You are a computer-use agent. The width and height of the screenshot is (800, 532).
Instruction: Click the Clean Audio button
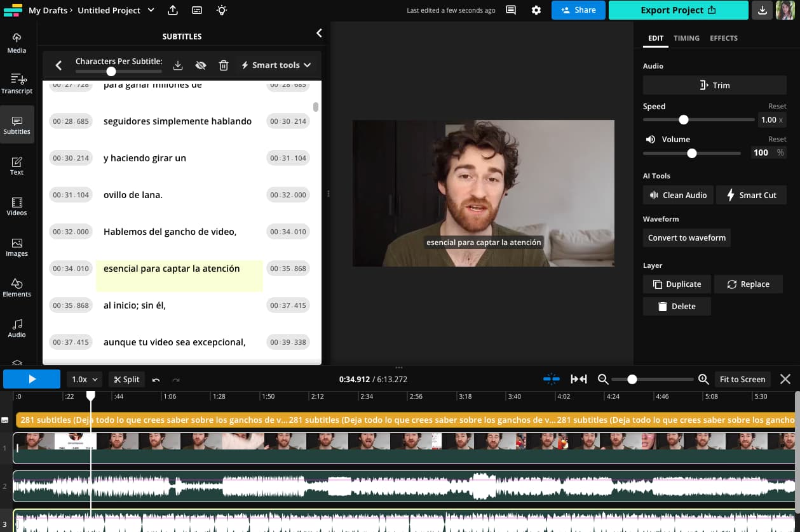tap(678, 195)
